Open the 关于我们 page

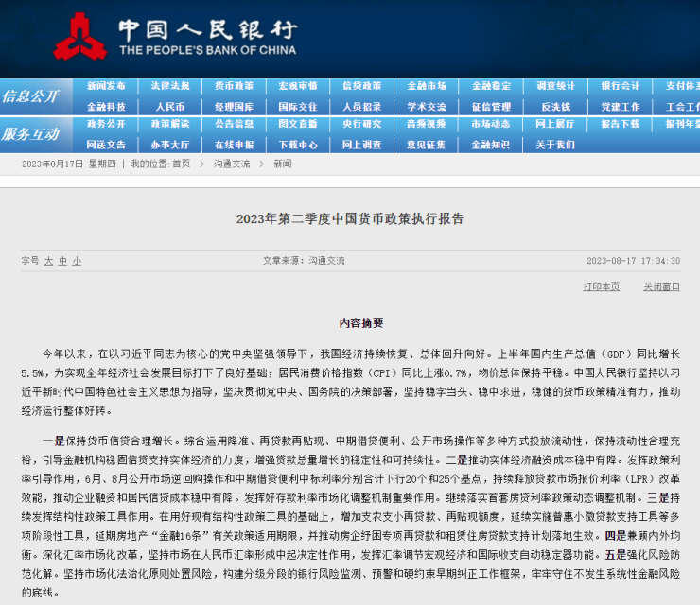tap(555, 145)
